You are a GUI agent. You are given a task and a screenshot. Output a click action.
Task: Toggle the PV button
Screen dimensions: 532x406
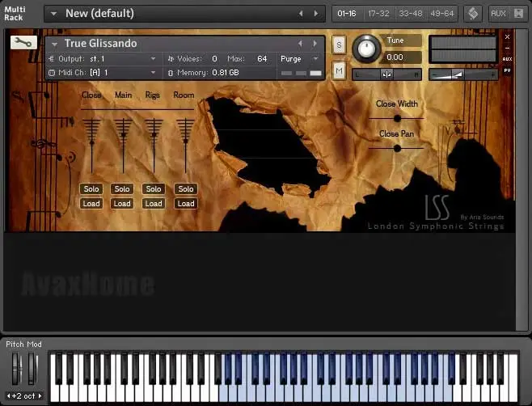(x=507, y=70)
